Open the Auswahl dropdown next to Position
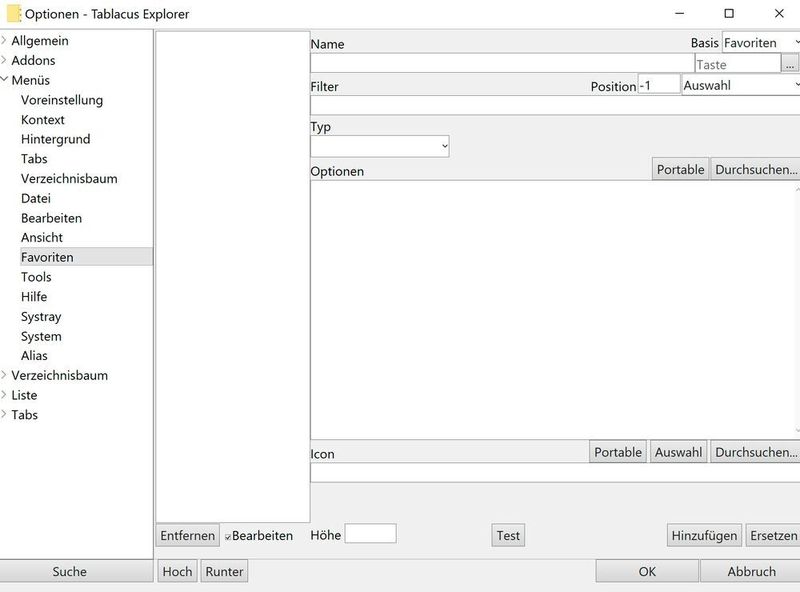Screen dimensions: 800x592 click(741, 85)
